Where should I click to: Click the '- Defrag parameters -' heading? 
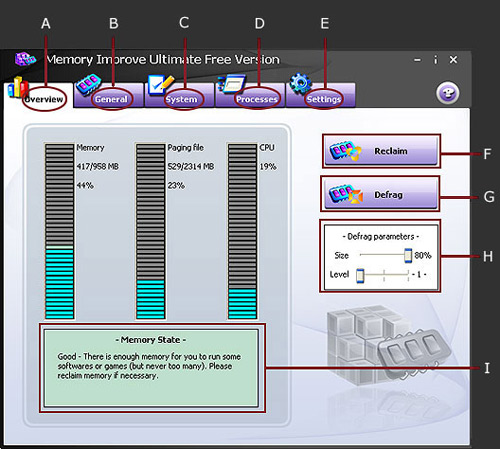pyautogui.click(x=381, y=237)
